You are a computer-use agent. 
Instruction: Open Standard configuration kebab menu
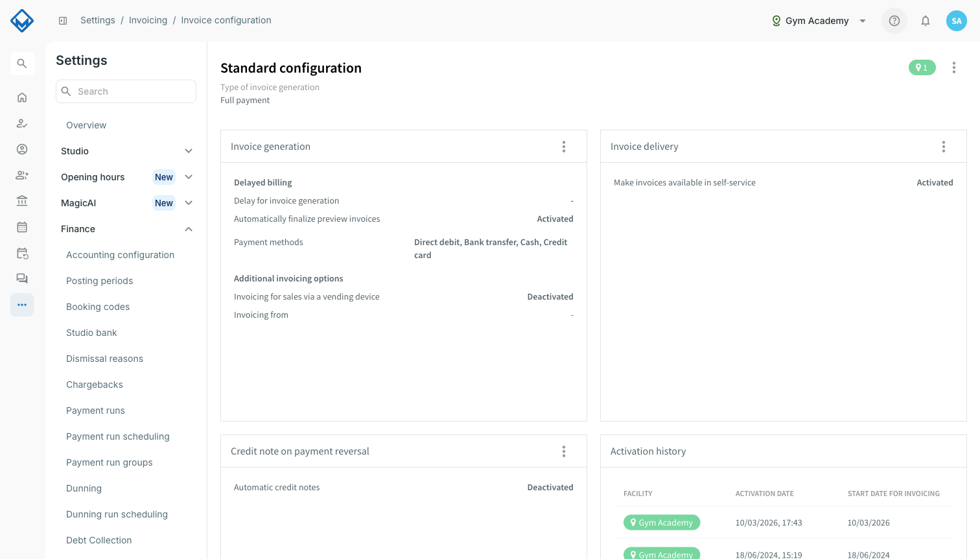pyautogui.click(x=954, y=67)
